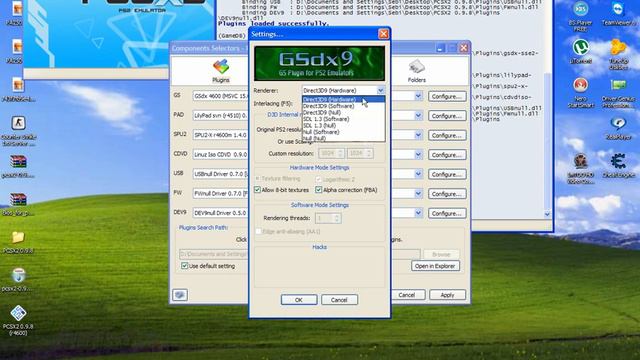Choose SDL 1.3 (Software) in renderer list
The image size is (640, 360).
tap(343, 119)
